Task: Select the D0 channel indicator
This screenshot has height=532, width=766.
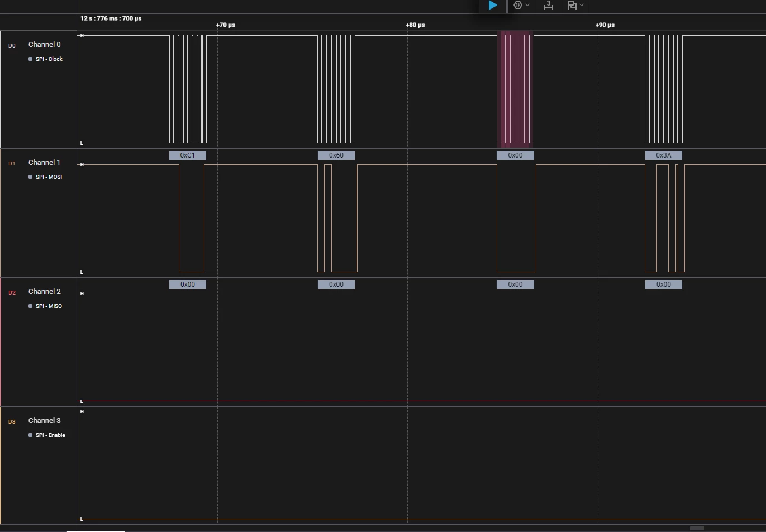Action: click(12, 45)
